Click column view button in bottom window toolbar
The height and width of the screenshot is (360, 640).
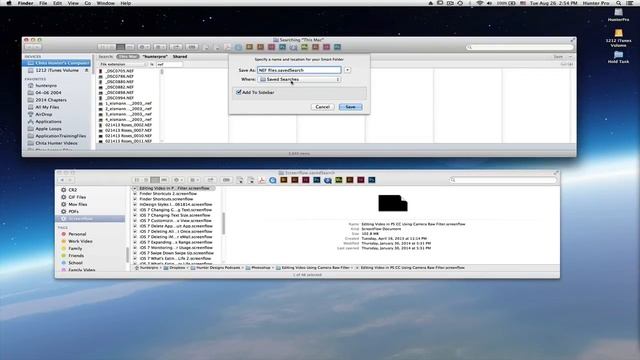coord(155,180)
